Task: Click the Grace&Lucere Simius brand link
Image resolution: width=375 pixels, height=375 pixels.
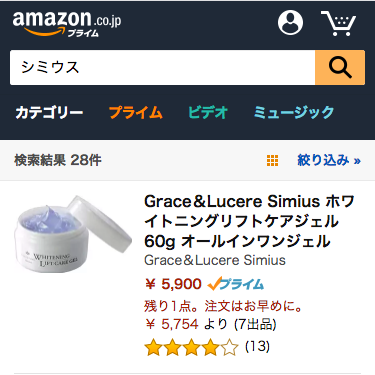Action: [215, 260]
